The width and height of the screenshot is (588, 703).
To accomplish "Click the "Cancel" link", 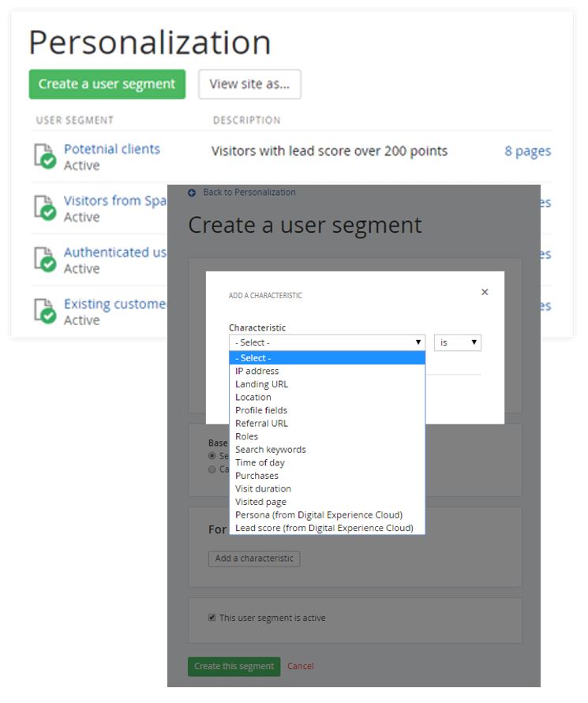I will [301, 666].
